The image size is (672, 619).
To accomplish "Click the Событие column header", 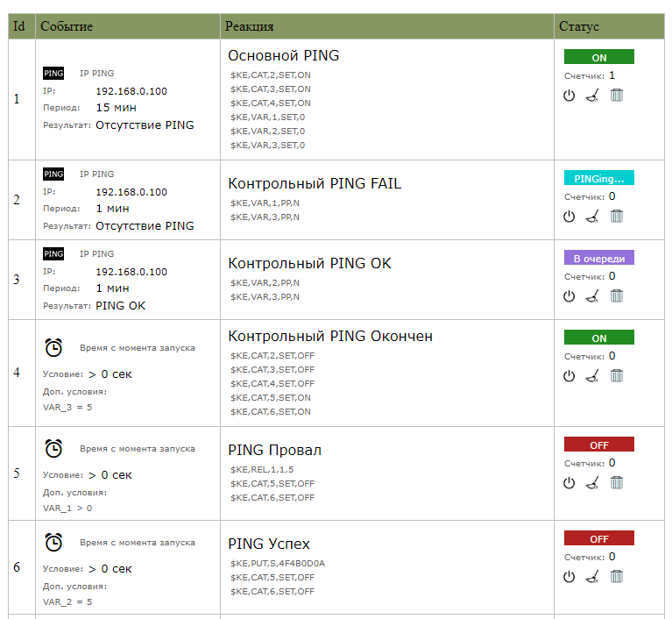I will click(67, 26).
